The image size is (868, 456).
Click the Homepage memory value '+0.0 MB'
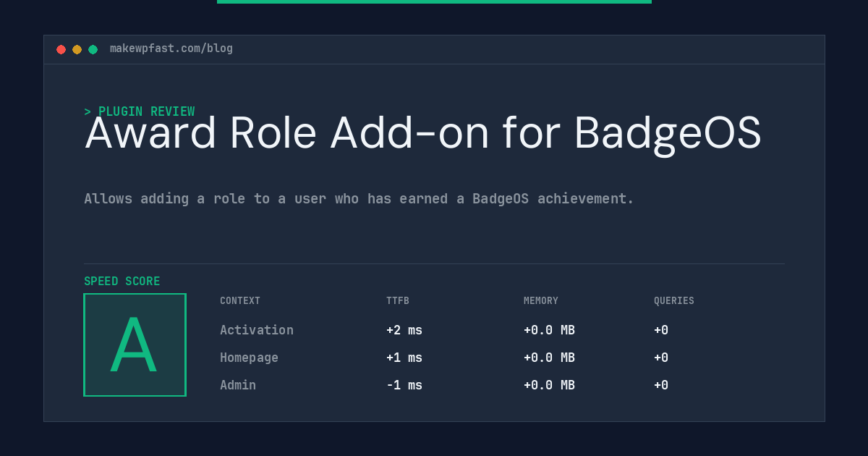click(x=549, y=358)
